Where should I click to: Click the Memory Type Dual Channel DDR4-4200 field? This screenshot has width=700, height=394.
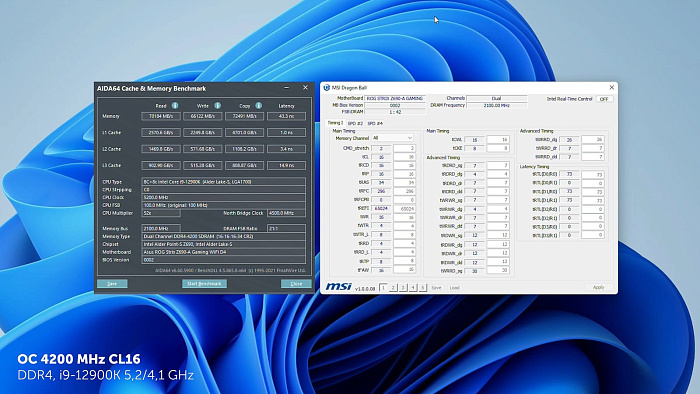[224, 236]
